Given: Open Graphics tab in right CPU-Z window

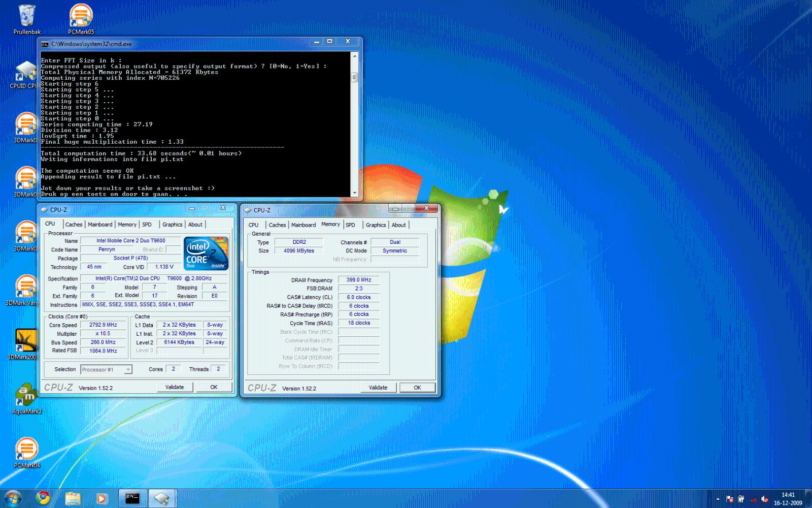Looking at the screenshot, I should [x=376, y=225].
